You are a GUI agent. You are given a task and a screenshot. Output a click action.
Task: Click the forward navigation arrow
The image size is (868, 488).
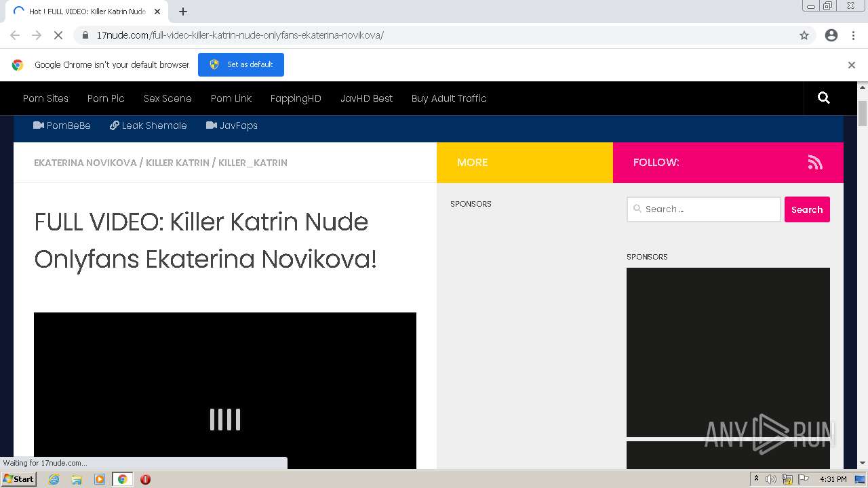pyautogui.click(x=37, y=35)
